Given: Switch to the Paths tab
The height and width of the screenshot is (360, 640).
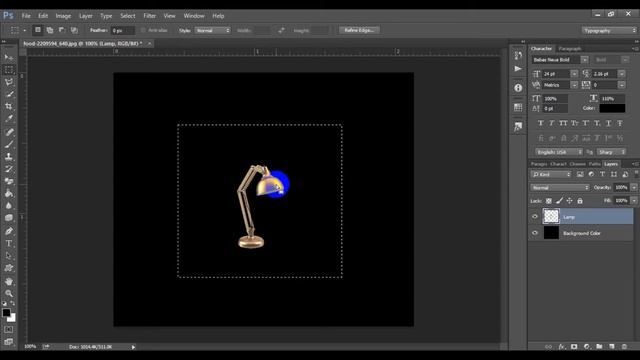Looking at the screenshot, I should click(594, 164).
